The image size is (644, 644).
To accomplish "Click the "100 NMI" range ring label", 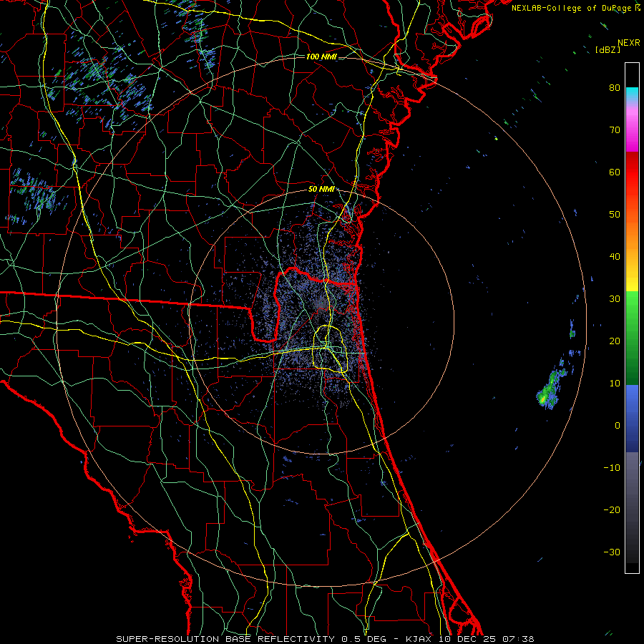I will point(321,57).
